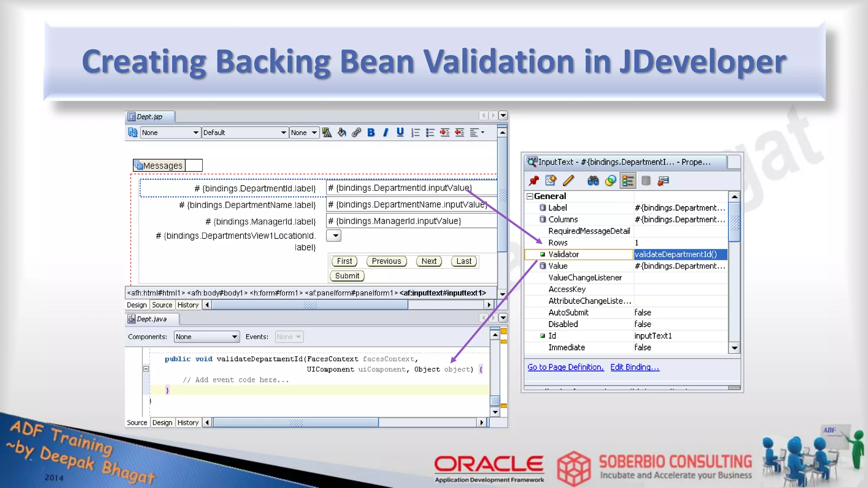
Task: Click the Dept.jsp horizontal scrollbar thumb
Action: coord(309,305)
